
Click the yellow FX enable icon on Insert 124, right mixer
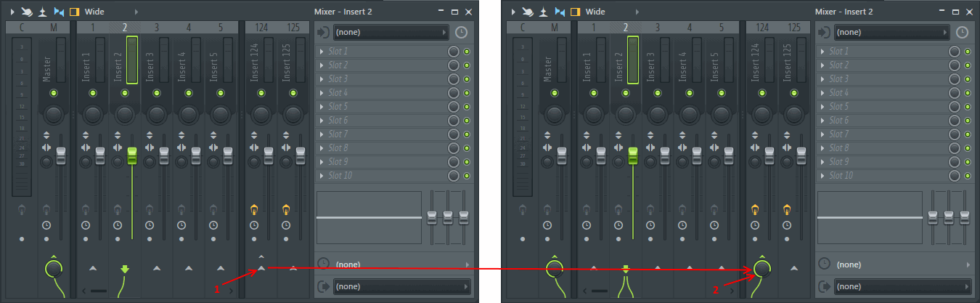pyautogui.click(x=755, y=210)
